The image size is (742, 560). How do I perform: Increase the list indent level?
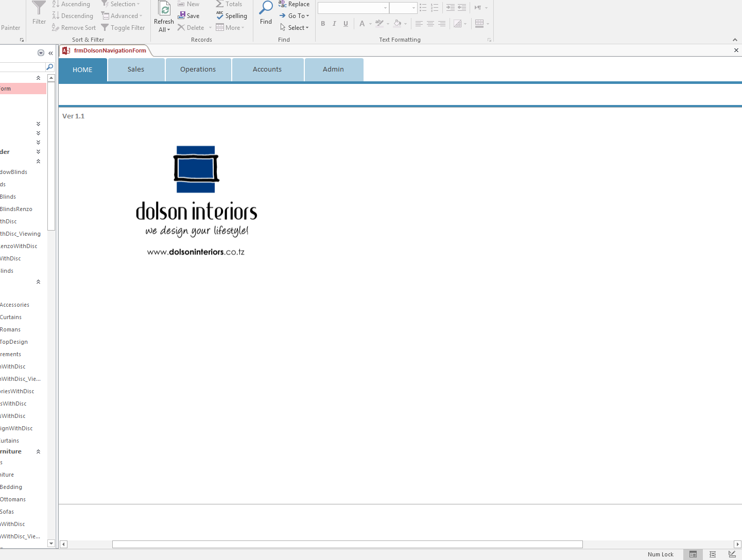pos(451,8)
